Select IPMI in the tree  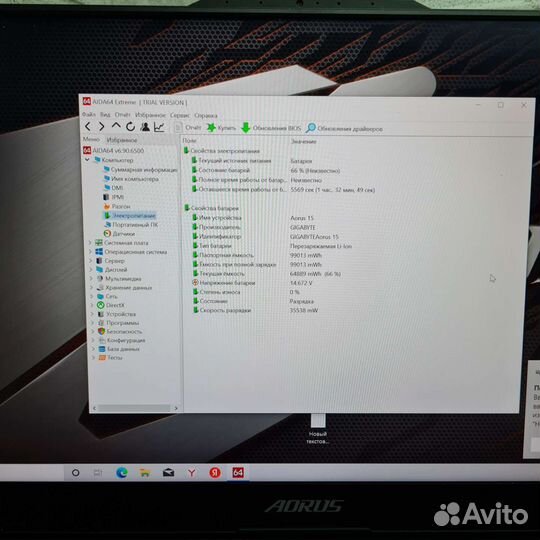[114, 197]
